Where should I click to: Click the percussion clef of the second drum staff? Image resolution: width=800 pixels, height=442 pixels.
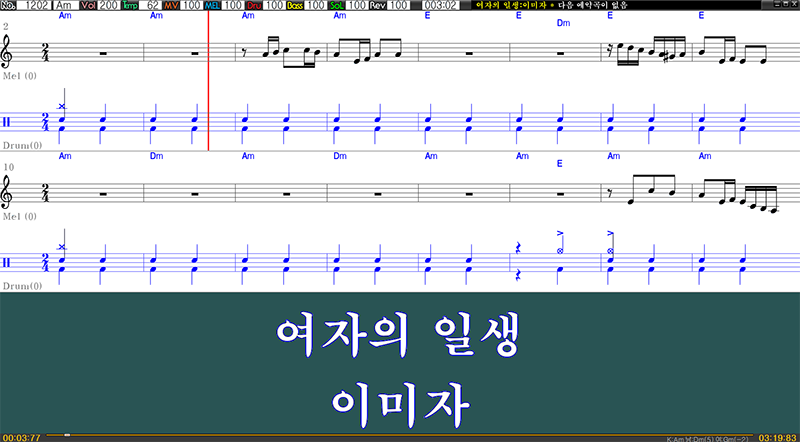click(7, 263)
